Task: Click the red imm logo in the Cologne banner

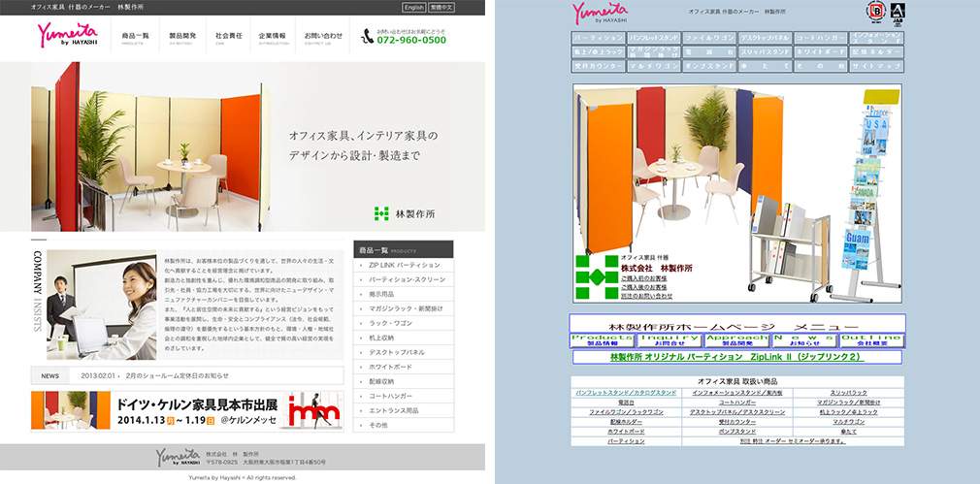Action: coord(313,410)
